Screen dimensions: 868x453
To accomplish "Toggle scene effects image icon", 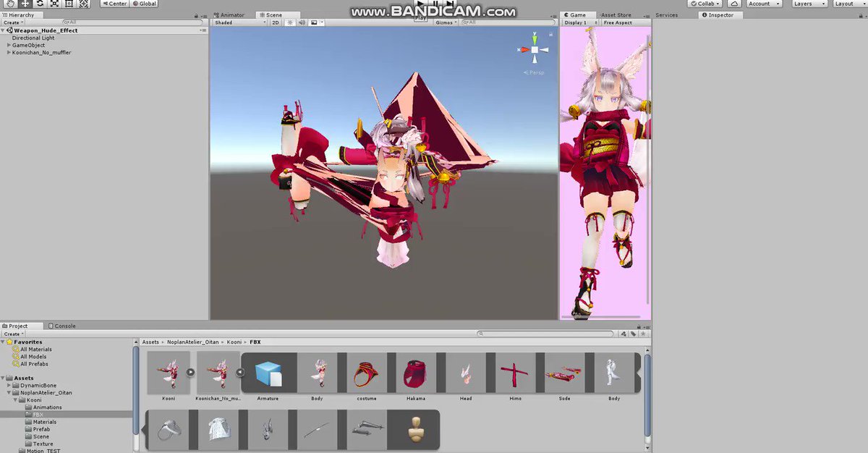I will (315, 22).
